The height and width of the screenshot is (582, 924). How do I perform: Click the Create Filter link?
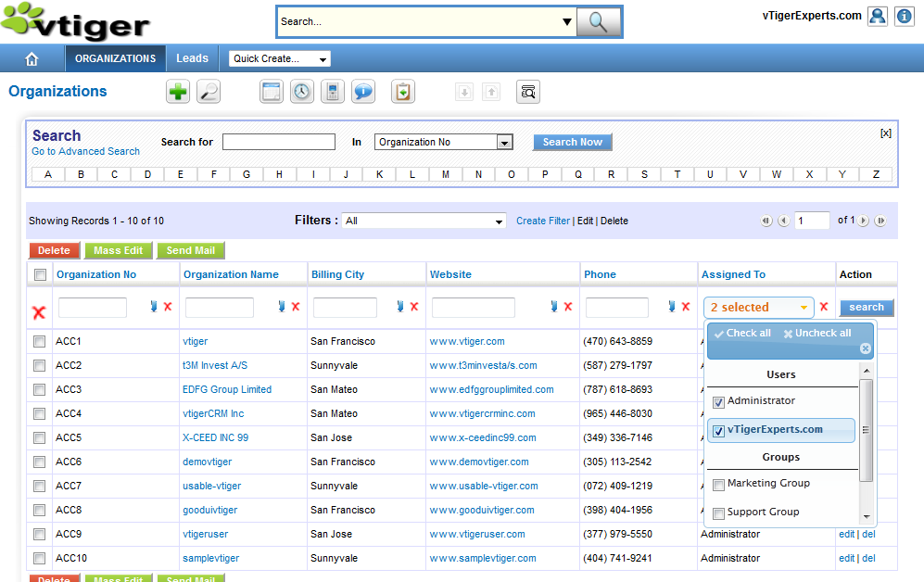click(x=543, y=221)
